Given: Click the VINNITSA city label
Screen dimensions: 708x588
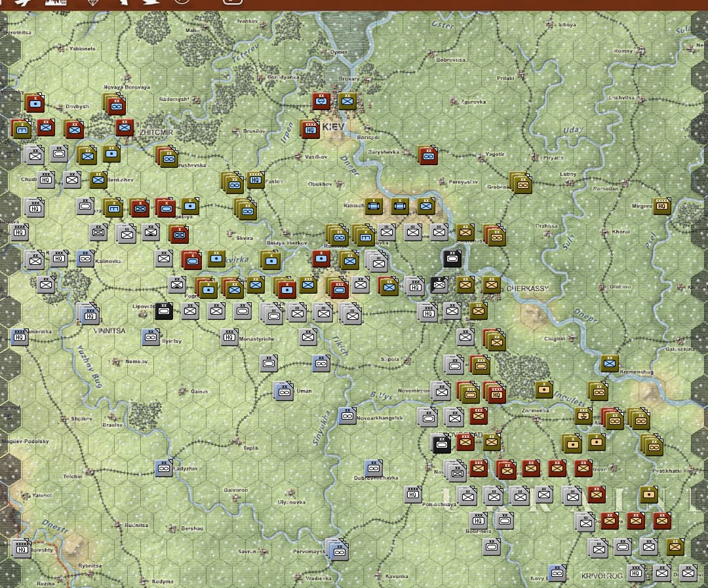Looking at the screenshot, I should click(x=109, y=330).
